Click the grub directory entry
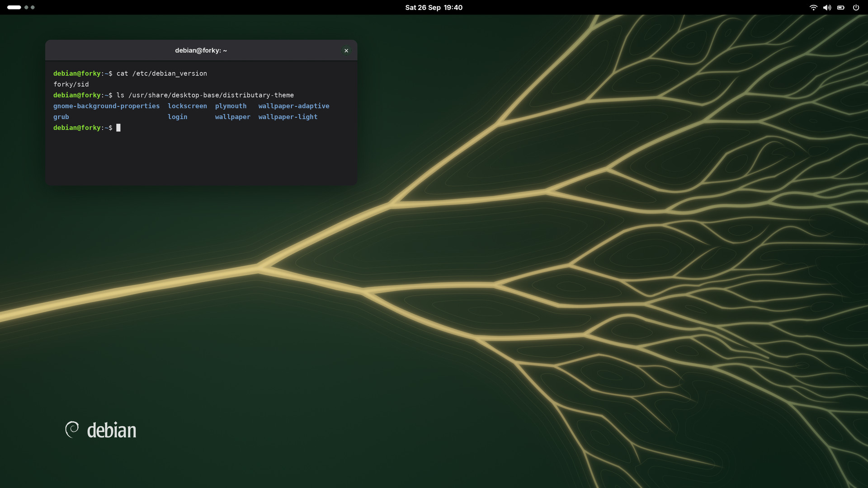The height and width of the screenshot is (488, 868). pos(61,117)
